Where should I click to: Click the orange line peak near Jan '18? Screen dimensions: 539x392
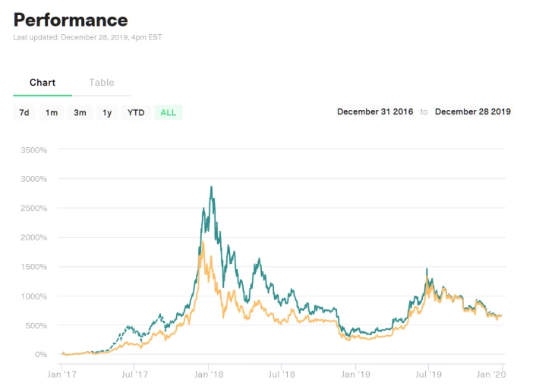(203, 243)
